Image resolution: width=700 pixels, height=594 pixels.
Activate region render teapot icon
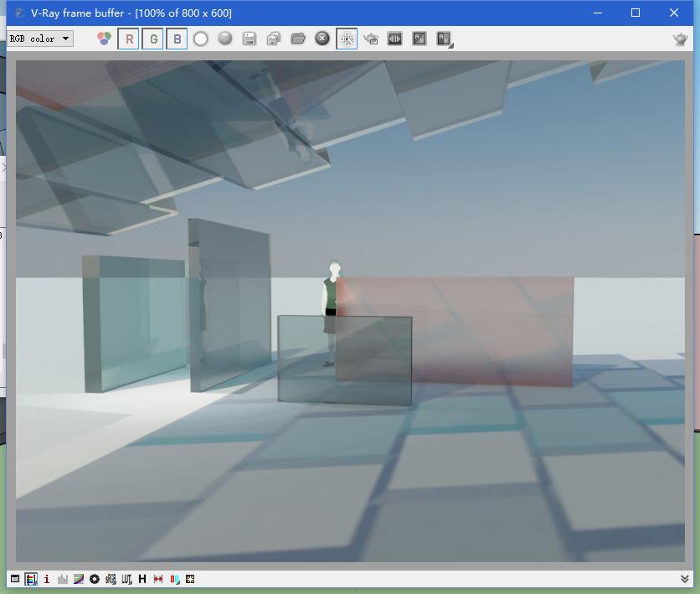pos(371,39)
